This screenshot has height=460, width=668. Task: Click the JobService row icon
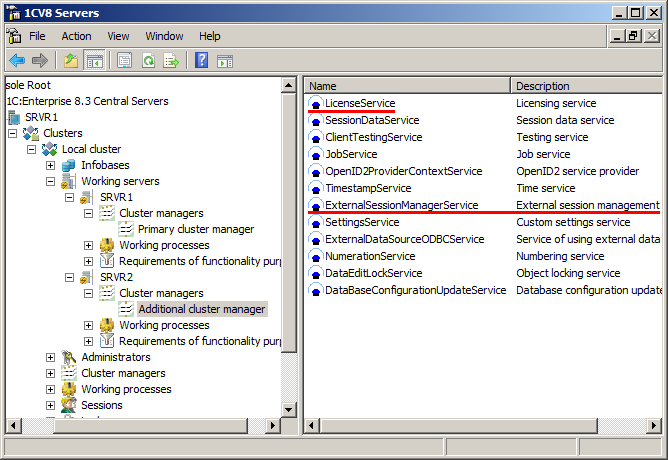(x=316, y=155)
